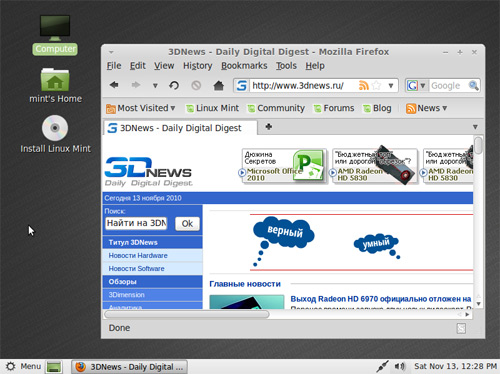Open the volume speaker tray icon

pyautogui.click(x=399, y=366)
